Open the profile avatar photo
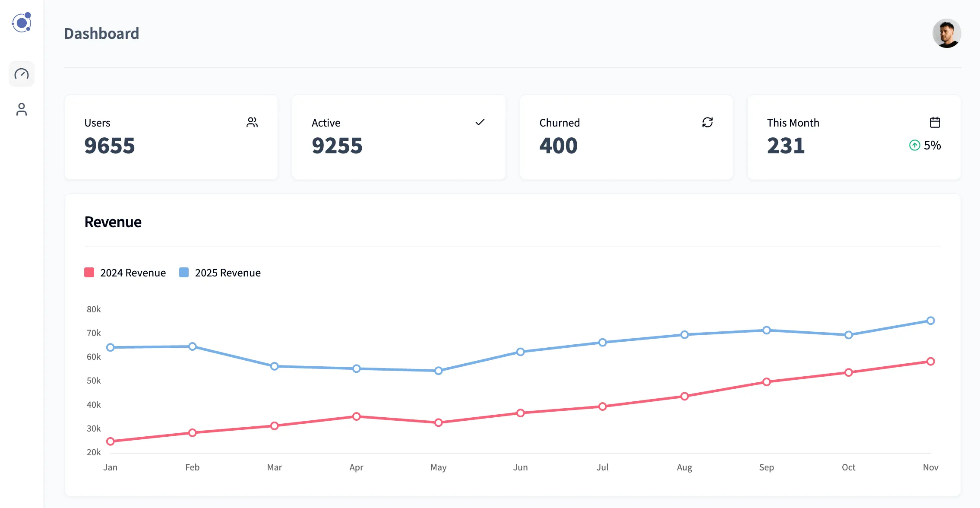The image size is (980, 508). coord(946,33)
